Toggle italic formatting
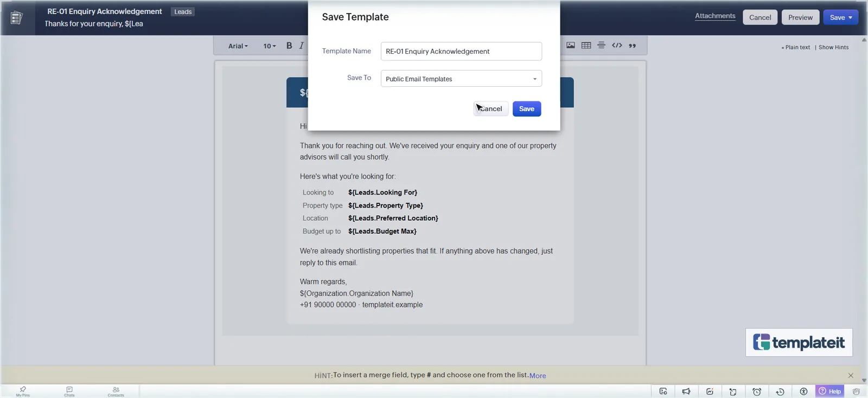Screen dimensions: 868x398 pos(302,46)
